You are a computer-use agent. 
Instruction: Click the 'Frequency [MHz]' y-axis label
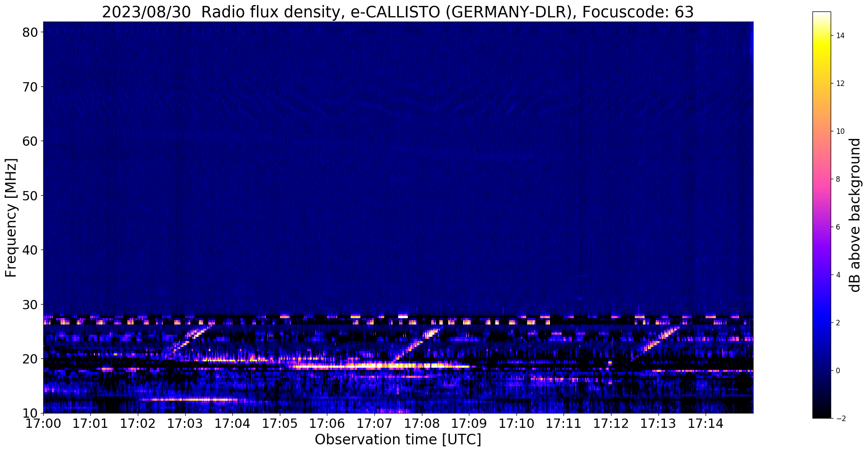(x=11, y=218)
